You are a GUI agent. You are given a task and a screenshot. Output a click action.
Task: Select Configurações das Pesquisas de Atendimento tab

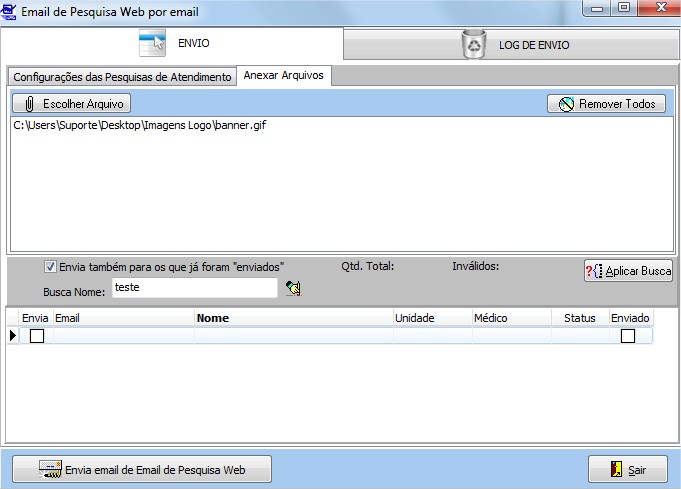tap(122, 77)
